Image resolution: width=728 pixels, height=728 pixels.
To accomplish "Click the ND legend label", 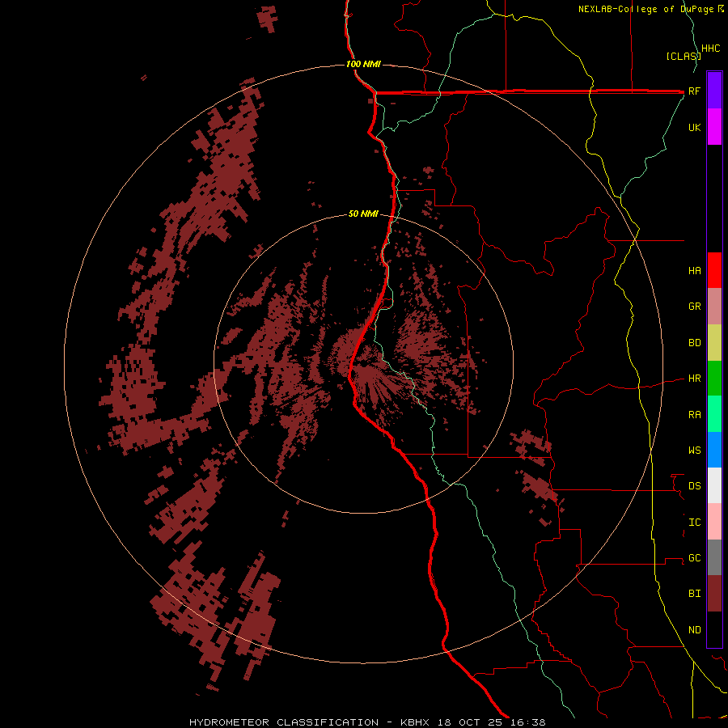I will (x=694, y=630).
